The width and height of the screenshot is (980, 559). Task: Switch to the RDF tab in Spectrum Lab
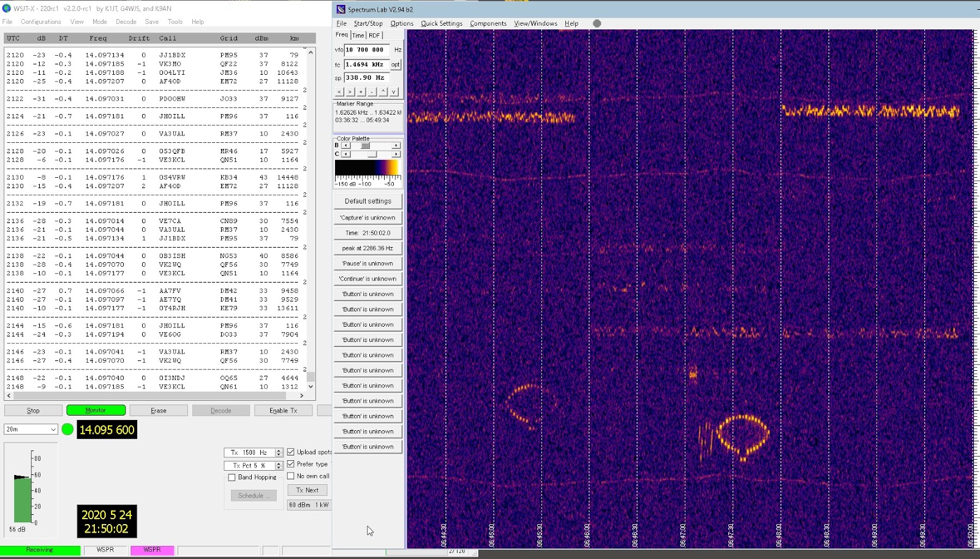click(x=374, y=36)
